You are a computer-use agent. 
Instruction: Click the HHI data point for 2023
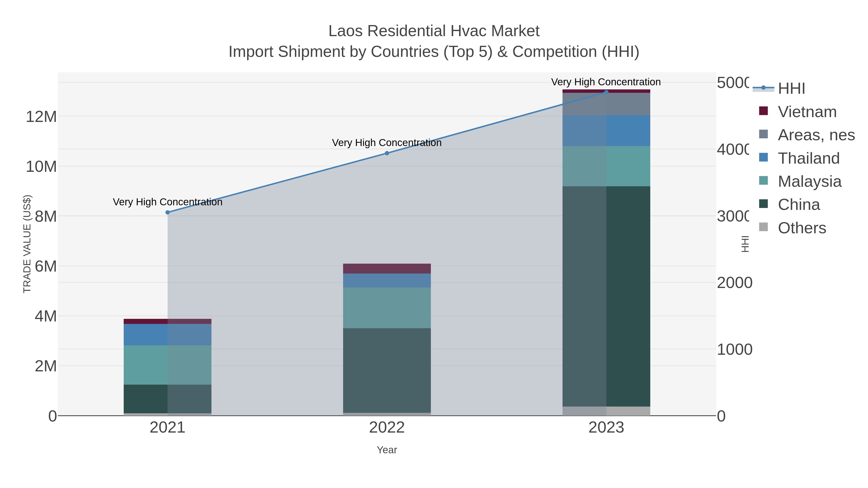point(606,92)
